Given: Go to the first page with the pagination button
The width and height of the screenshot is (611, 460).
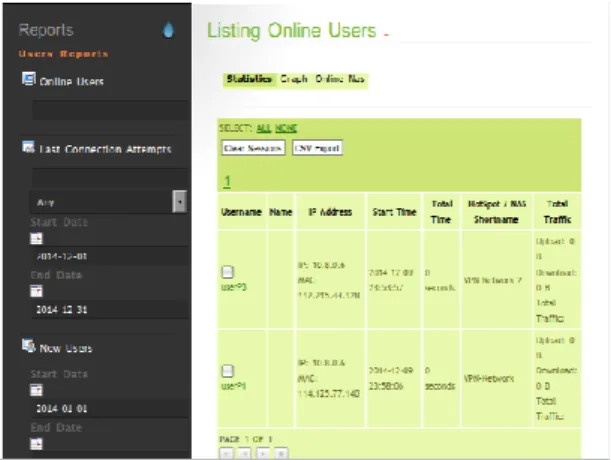Looking at the screenshot, I should (226, 453).
